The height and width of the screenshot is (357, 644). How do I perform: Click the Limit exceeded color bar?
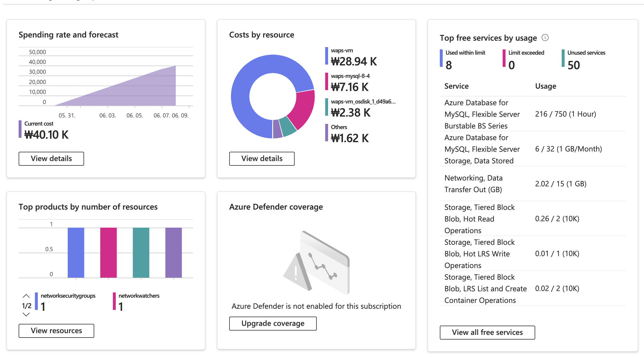pos(504,58)
